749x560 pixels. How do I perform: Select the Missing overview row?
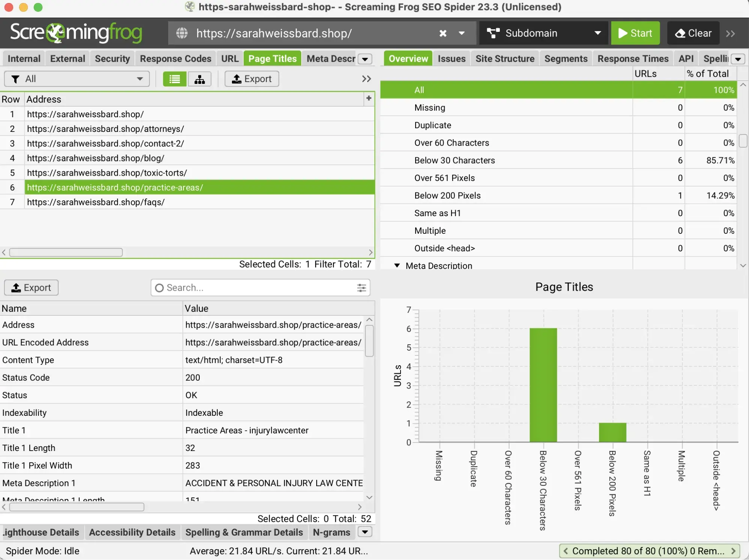[558, 108]
